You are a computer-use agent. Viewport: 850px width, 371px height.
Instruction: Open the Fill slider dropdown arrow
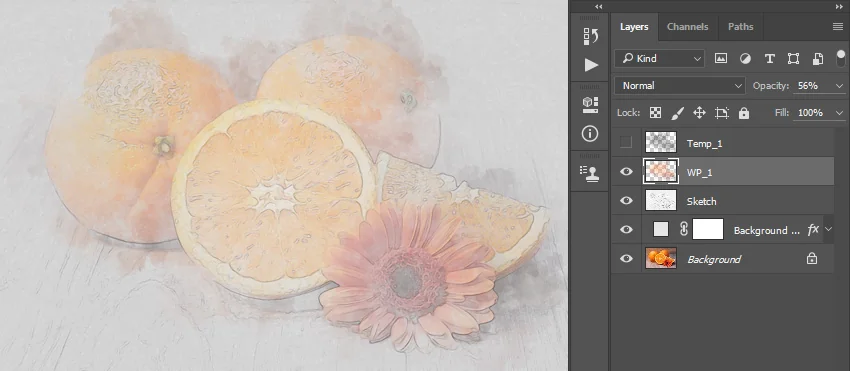840,113
